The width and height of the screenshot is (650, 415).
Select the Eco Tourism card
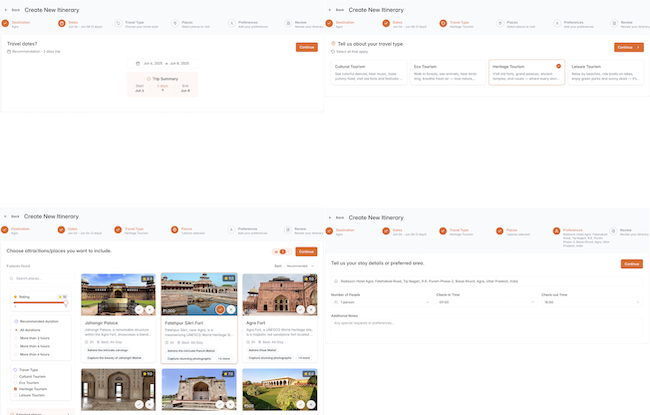point(448,73)
